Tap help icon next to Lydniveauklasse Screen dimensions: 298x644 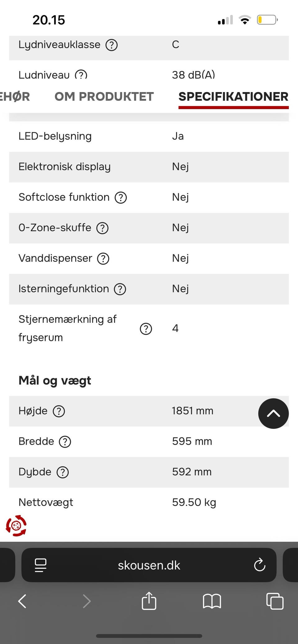[111, 45]
